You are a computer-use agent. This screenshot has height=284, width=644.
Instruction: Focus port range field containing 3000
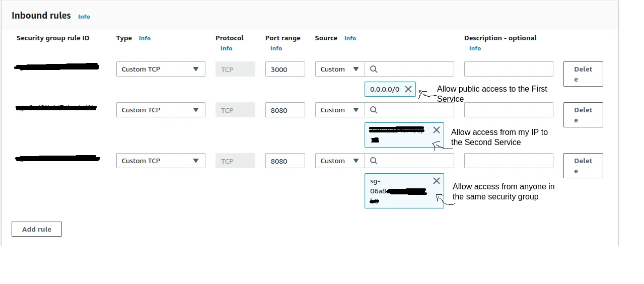(285, 69)
